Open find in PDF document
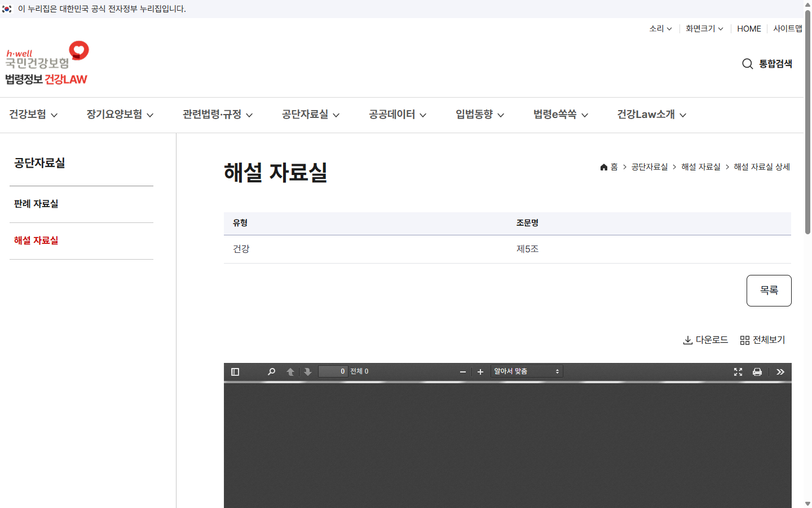This screenshot has width=812, height=508. click(271, 371)
